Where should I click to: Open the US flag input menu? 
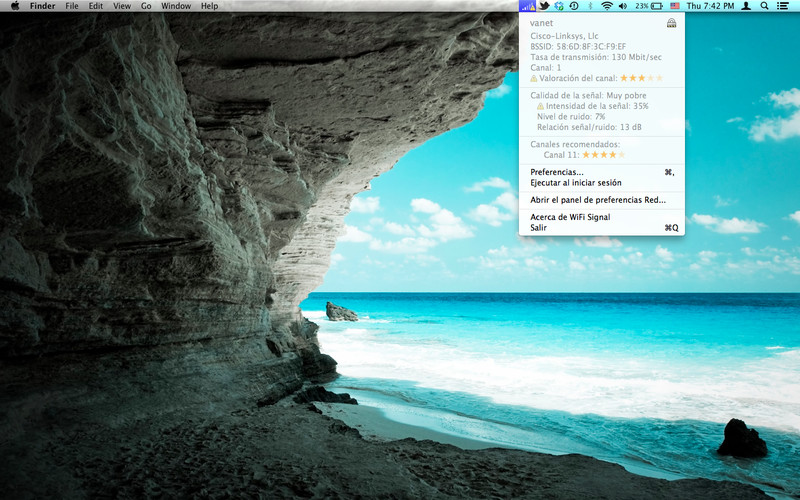675,6
